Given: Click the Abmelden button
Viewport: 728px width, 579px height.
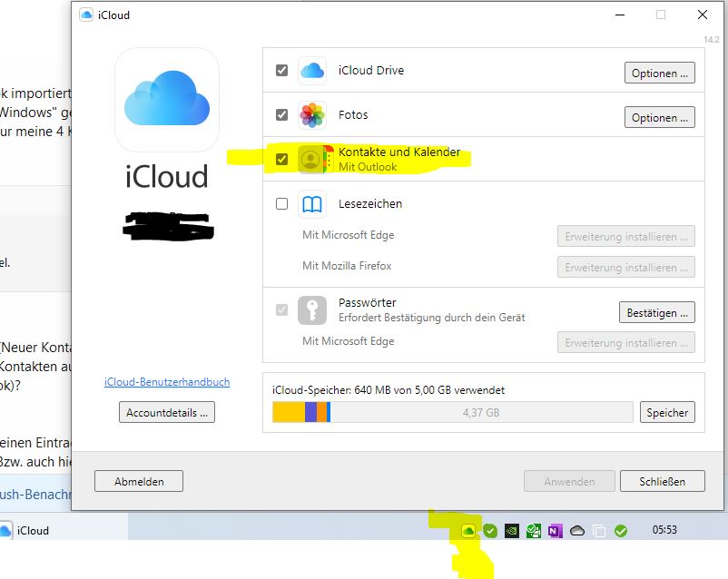Looking at the screenshot, I should (139, 482).
